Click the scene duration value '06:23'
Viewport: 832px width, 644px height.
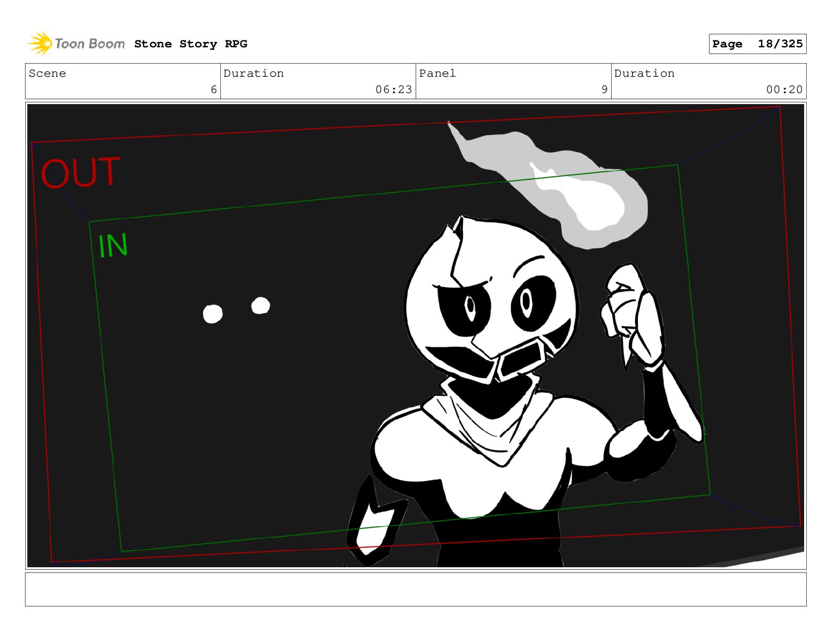pos(394,89)
